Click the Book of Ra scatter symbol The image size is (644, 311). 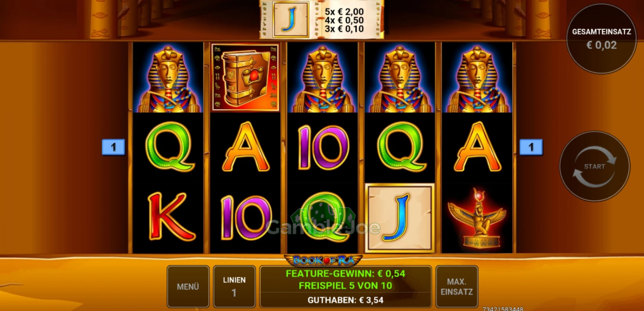click(x=245, y=77)
